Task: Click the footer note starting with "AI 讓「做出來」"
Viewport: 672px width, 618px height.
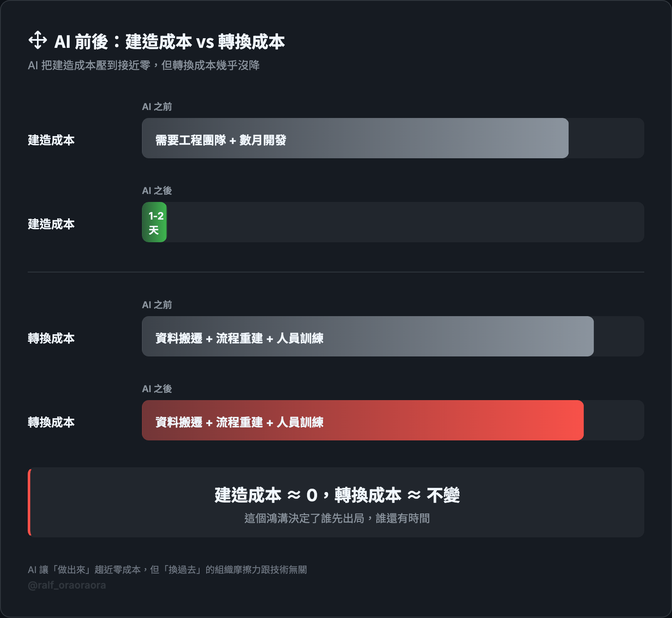Action: (167, 570)
